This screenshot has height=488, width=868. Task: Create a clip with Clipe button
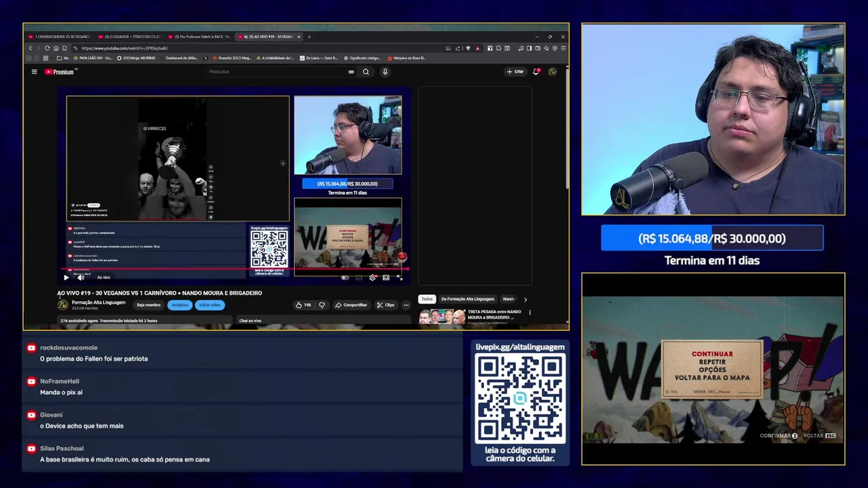click(385, 305)
